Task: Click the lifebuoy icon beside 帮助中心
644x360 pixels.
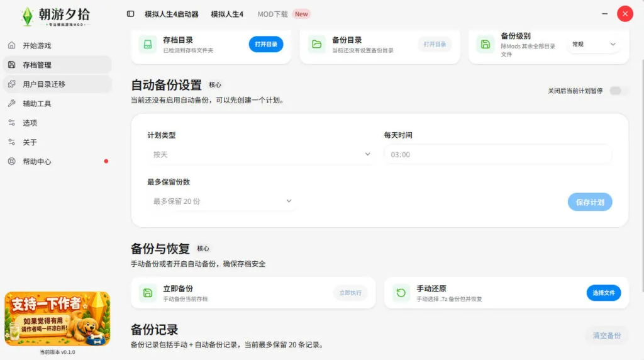Action: tap(12, 161)
